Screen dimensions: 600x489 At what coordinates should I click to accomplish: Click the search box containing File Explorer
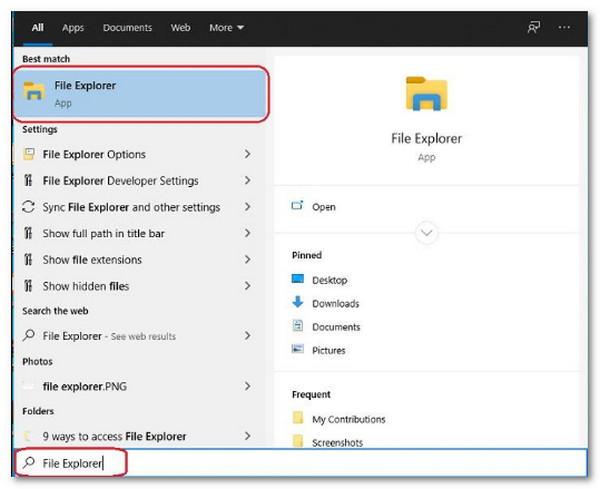click(x=300, y=463)
